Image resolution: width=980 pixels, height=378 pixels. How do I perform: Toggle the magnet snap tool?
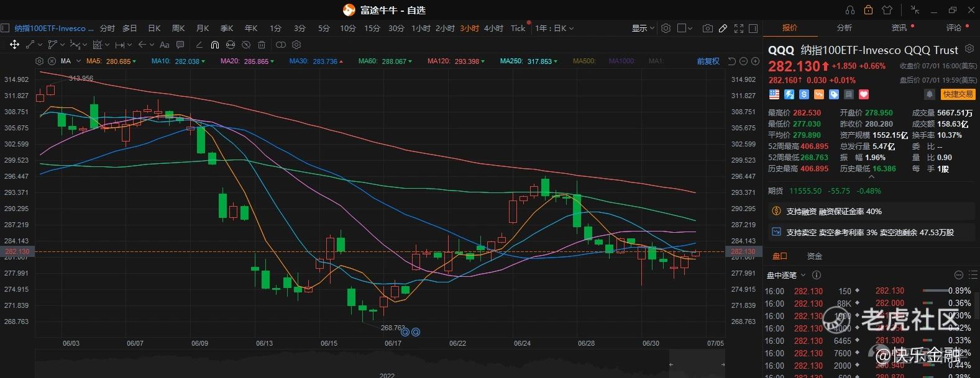point(214,45)
